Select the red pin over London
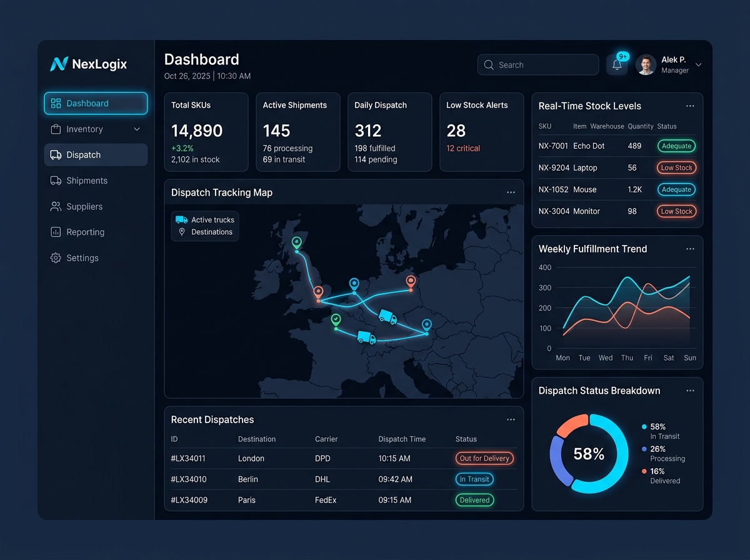The image size is (750, 560). coord(318,292)
